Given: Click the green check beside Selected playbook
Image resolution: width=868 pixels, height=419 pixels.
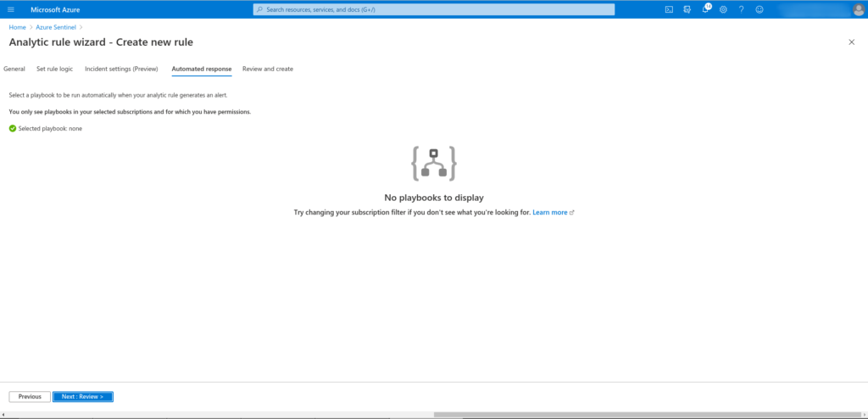Looking at the screenshot, I should 13,129.
